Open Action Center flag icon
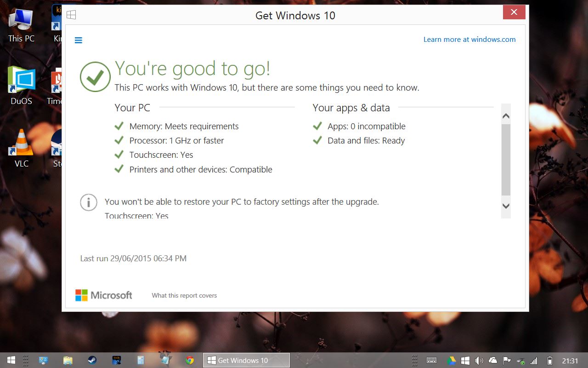The image size is (588, 368). click(507, 361)
